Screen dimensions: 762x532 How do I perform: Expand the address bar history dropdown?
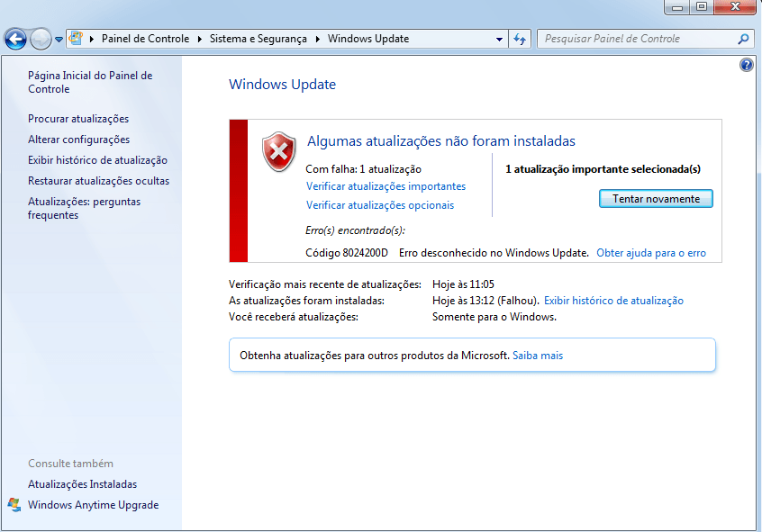pyautogui.click(x=500, y=40)
